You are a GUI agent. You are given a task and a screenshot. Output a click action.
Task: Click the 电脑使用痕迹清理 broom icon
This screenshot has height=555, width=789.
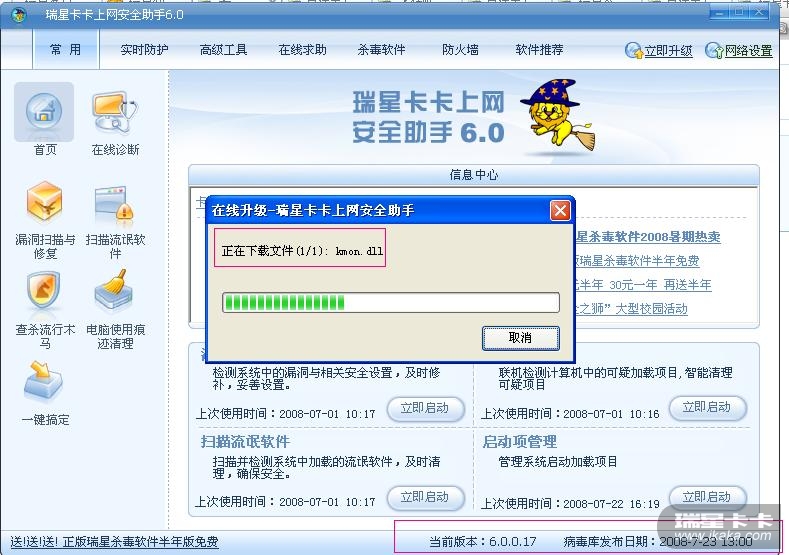click(x=115, y=290)
